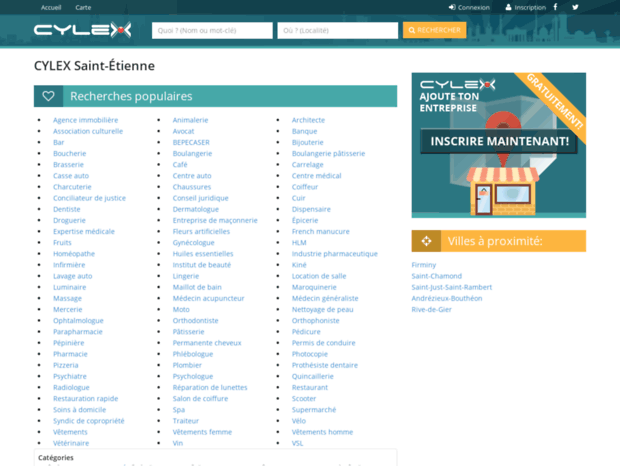Focus the Quoi keyword search field
Image resolution: width=620 pixels, height=466 pixels.
point(212,31)
